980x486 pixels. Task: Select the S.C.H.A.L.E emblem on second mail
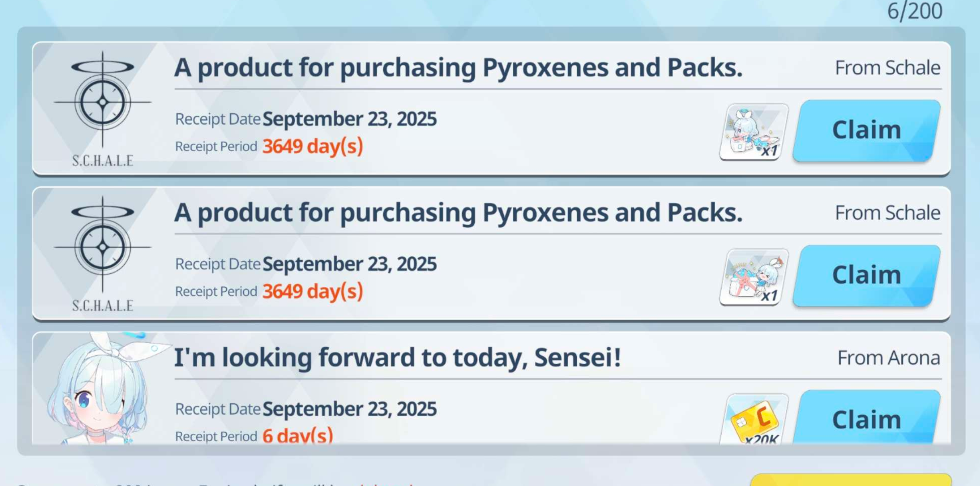(x=103, y=253)
